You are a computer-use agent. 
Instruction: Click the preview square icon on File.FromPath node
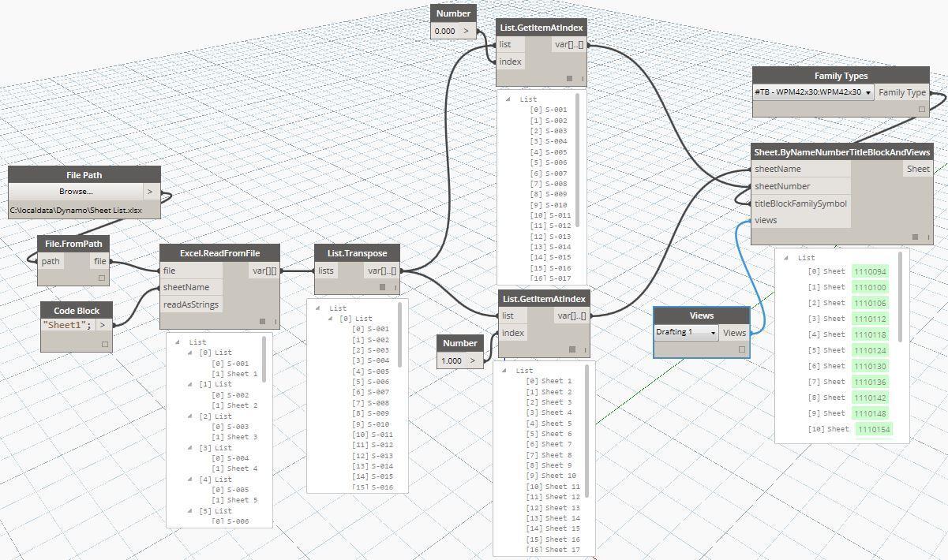[102, 278]
